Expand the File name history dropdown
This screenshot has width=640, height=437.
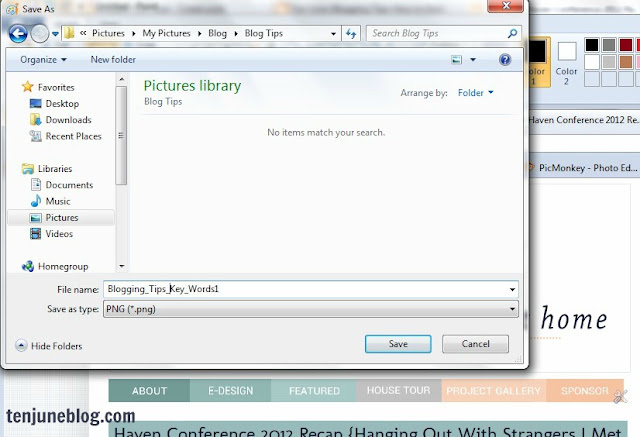click(512, 289)
